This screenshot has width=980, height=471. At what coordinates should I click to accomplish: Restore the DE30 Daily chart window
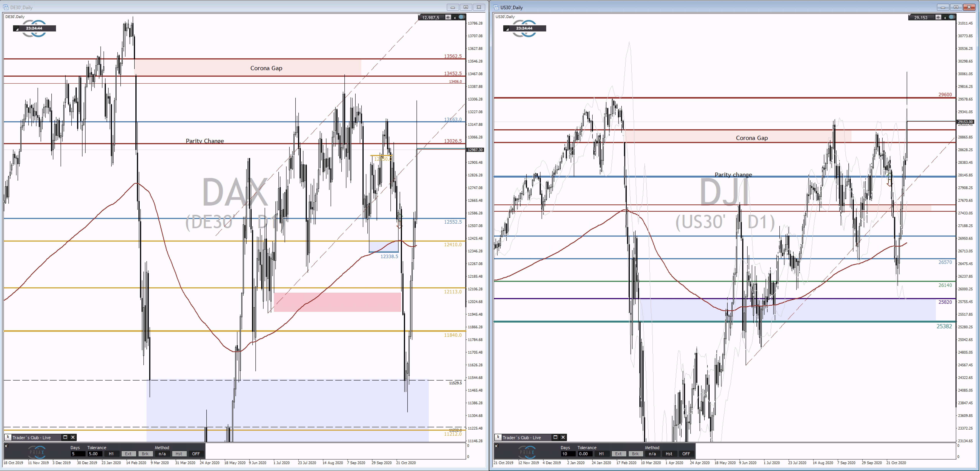pos(466,7)
